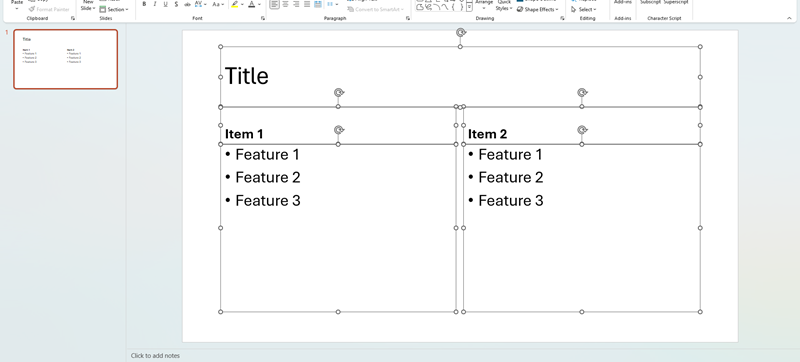
Task: Click the Item 1 heading
Action: coord(244,134)
